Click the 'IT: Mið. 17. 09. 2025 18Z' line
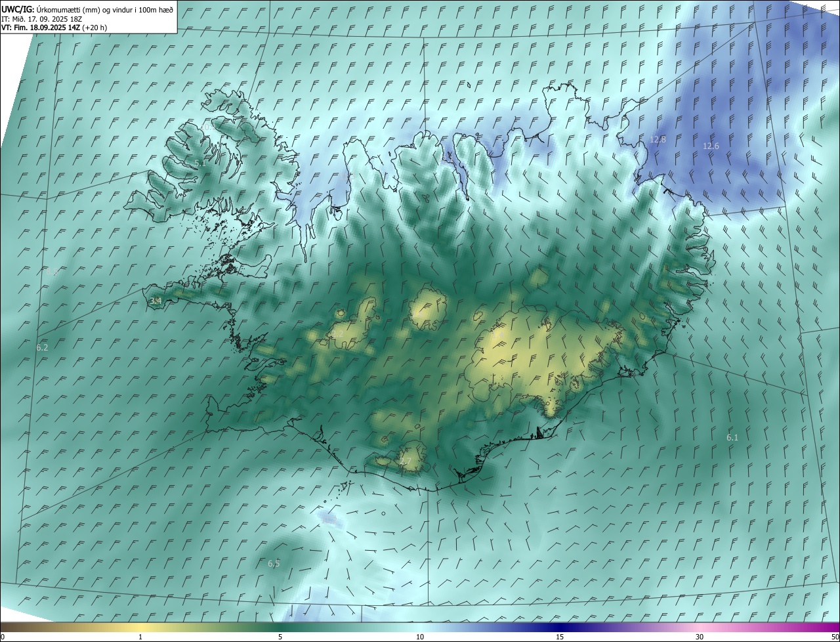The image size is (840, 642). click(x=41, y=19)
